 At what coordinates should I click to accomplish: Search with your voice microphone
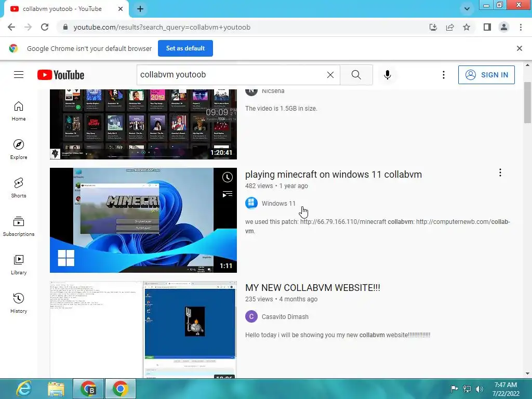[387, 75]
